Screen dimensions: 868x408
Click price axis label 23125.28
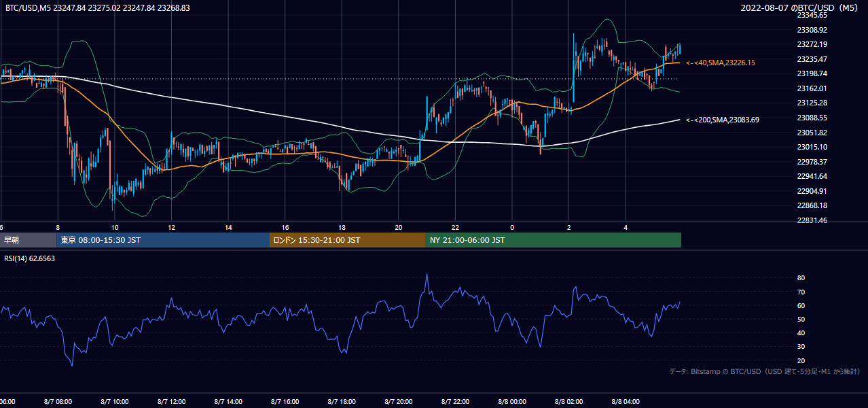coord(812,103)
